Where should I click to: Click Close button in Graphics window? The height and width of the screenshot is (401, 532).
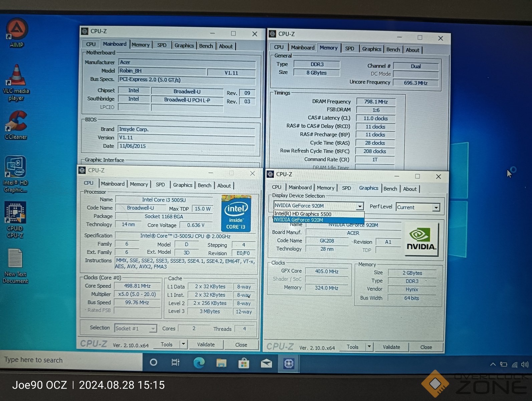click(426, 347)
